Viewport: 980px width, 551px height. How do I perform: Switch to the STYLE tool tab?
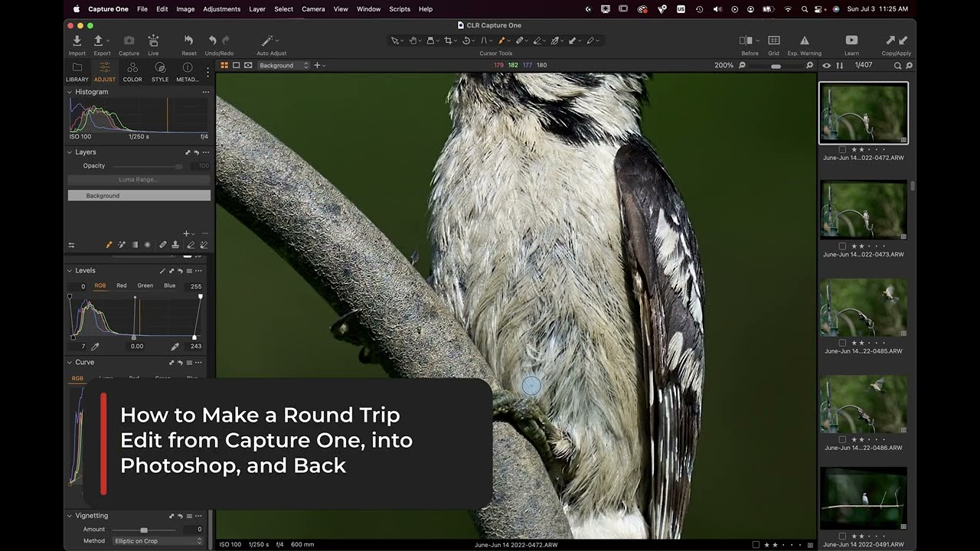pyautogui.click(x=160, y=72)
